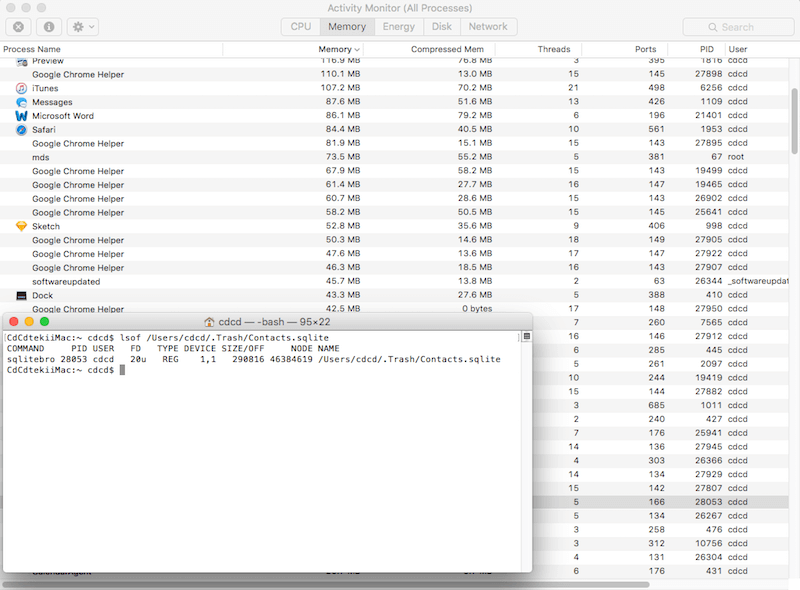Image resolution: width=800 pixels, height=590 pixels.
Task: Click the root user cell for mds
Action: 736,157
